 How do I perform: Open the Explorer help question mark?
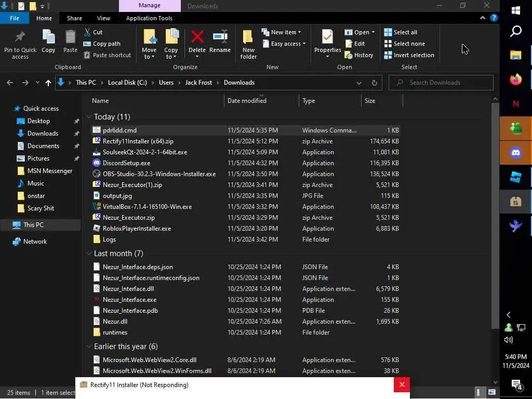coord(494,18)
